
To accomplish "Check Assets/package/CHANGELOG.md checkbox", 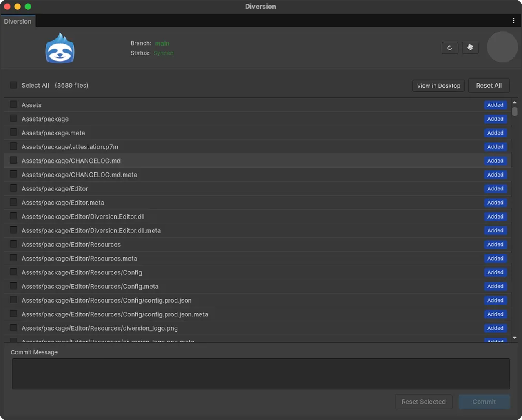I will point(13,160).
